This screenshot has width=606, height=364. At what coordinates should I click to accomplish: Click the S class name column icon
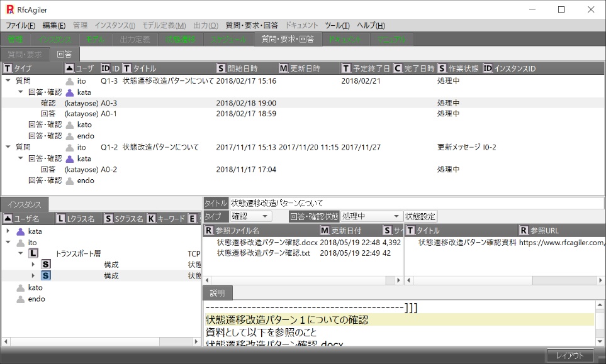109,219
